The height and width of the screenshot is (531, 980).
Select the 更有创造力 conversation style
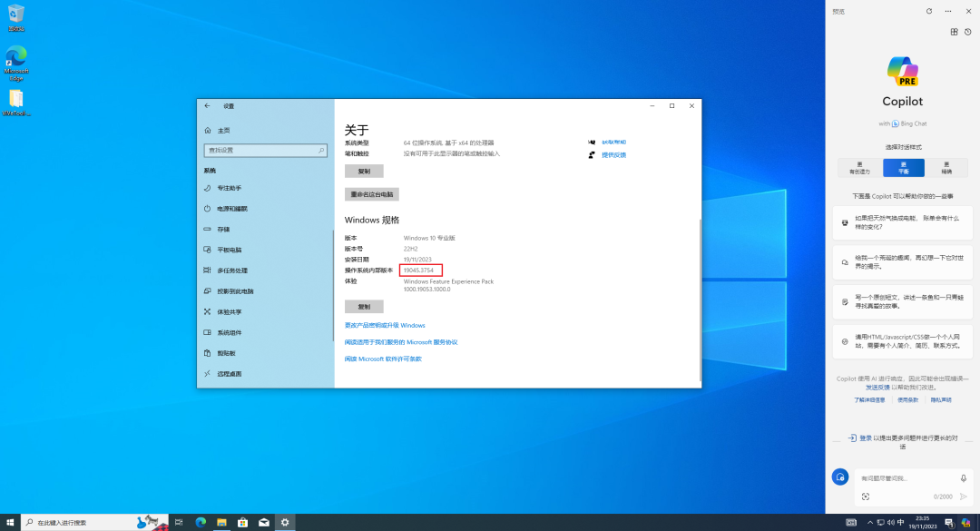(859, 168)
